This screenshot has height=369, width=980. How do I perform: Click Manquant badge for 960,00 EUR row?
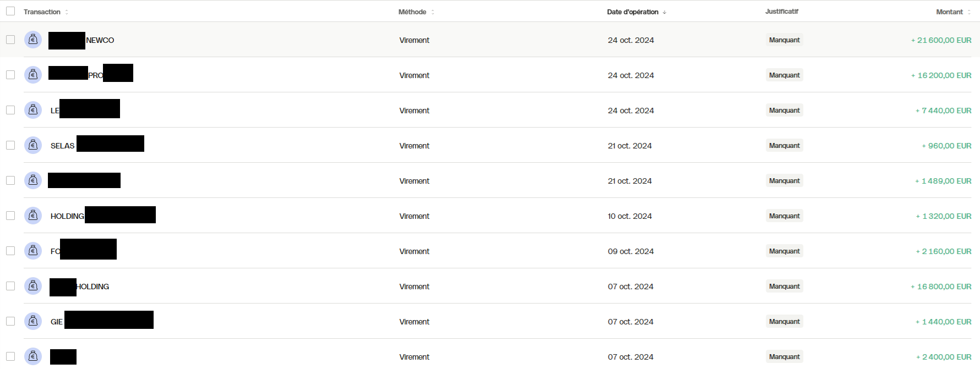(x=784, y=145)
